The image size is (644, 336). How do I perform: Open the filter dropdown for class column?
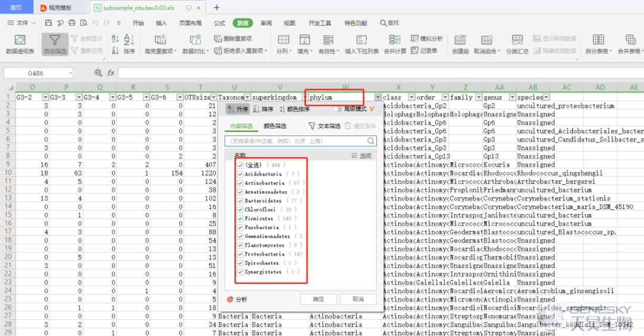click(411, 97)
